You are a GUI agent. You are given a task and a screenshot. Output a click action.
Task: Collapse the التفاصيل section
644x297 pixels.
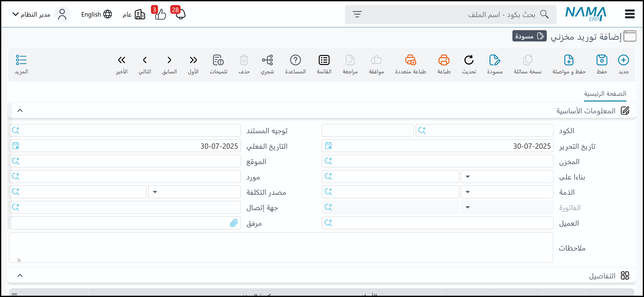(x=20, y=276)
